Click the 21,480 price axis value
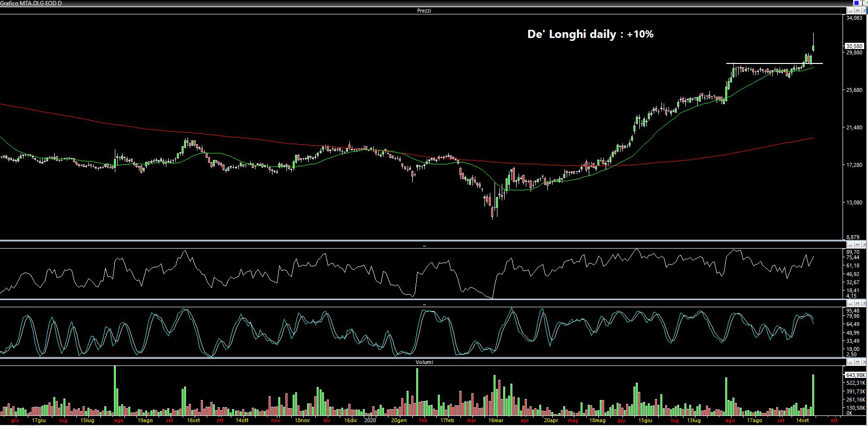Screen dimensions: 868x426 point(854,127)
